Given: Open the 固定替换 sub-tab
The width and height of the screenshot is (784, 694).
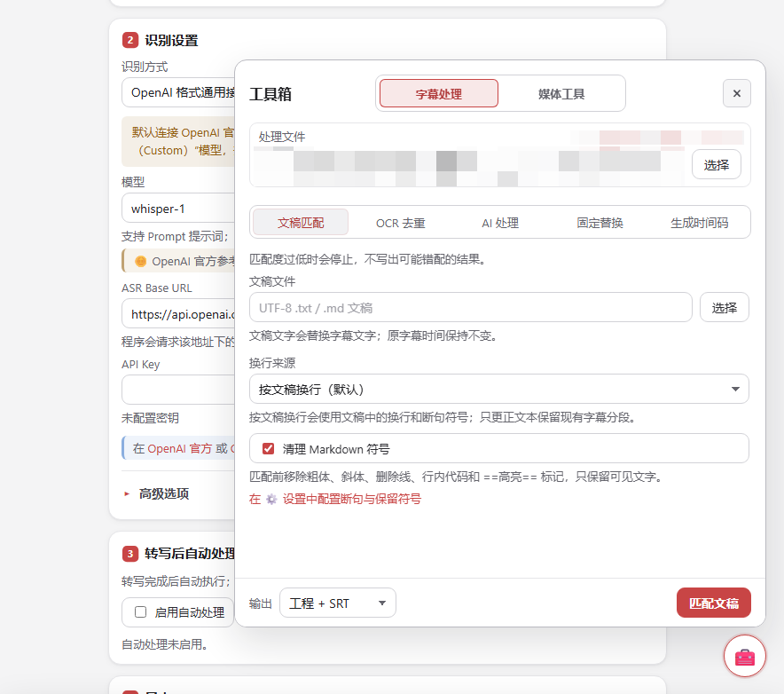Looking at the screenshot, I should click(600, 223).
